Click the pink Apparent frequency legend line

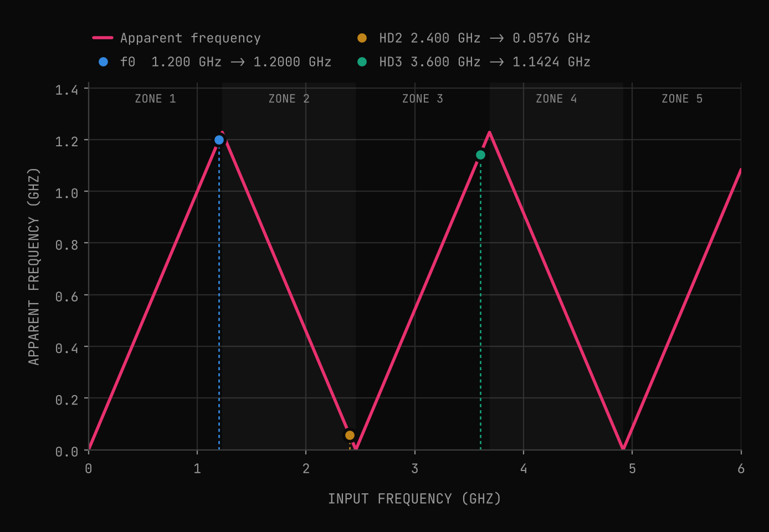tap(102, 38)
